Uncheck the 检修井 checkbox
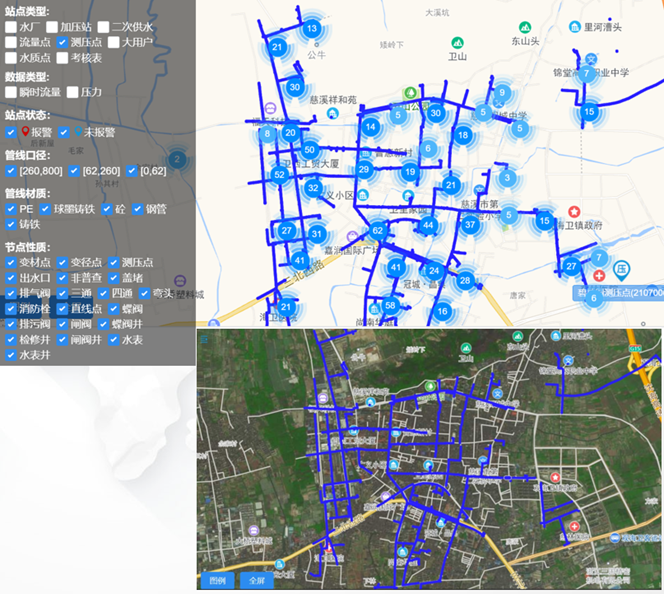 pyautogui.click(x=11, y=340)
